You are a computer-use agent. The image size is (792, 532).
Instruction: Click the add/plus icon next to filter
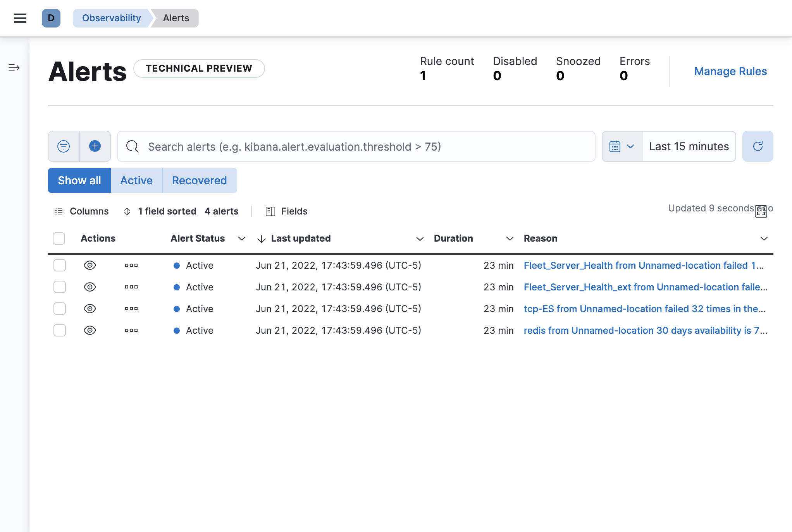95,147
